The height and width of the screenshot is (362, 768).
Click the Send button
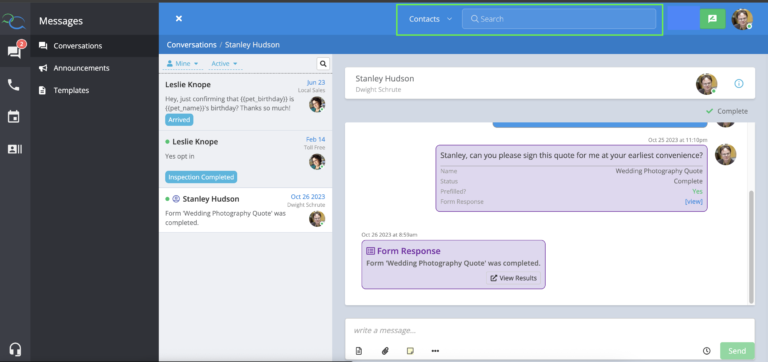point(737,351)
